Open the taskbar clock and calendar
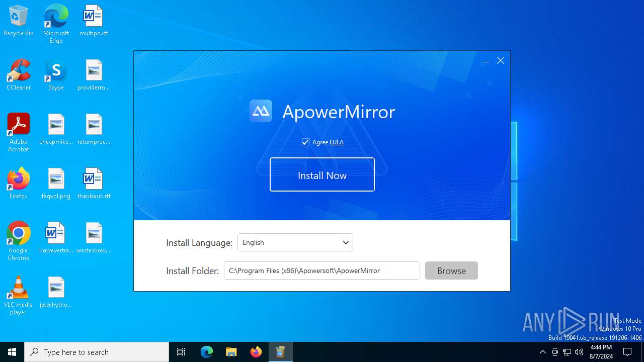Screen dimensions: 644x362 coord(601,352)
